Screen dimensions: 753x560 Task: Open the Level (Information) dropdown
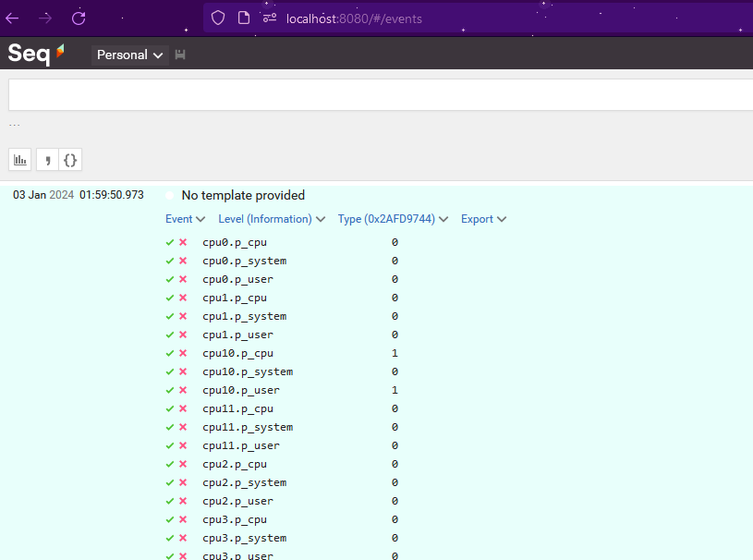point(271,218)
